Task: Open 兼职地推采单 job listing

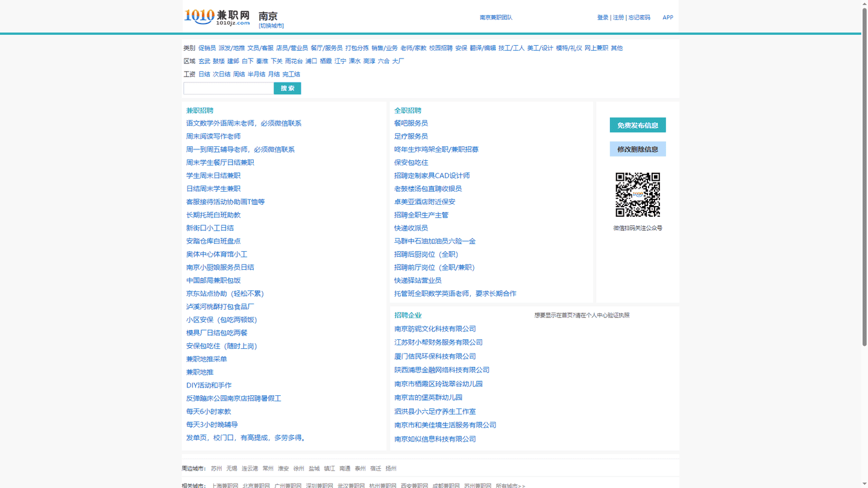Action: pos(207,359)
